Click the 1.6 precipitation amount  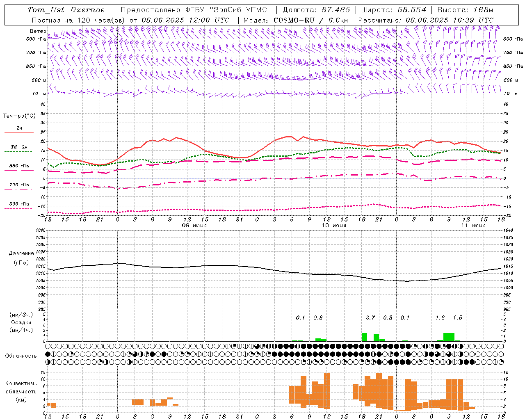point(440,317)
